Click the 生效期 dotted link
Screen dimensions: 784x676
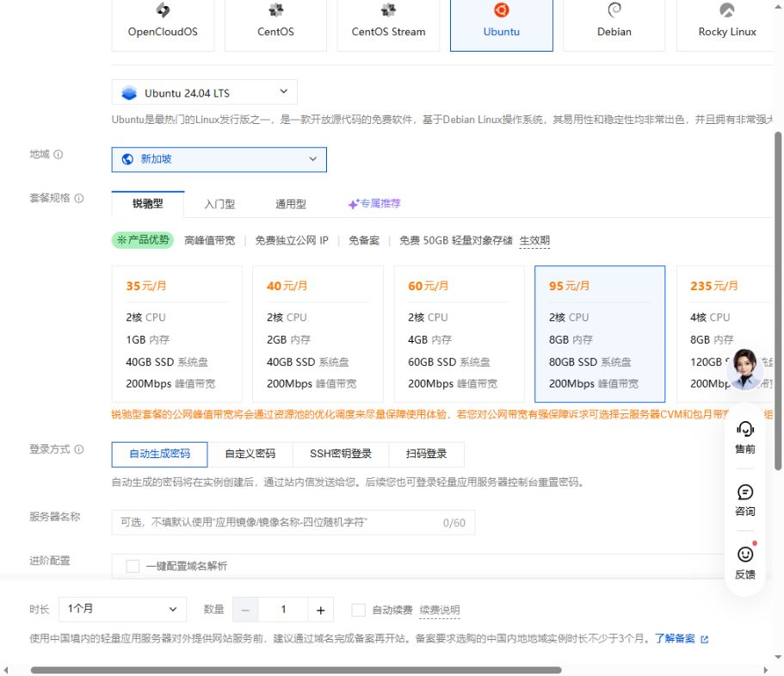tap(534, 240)
